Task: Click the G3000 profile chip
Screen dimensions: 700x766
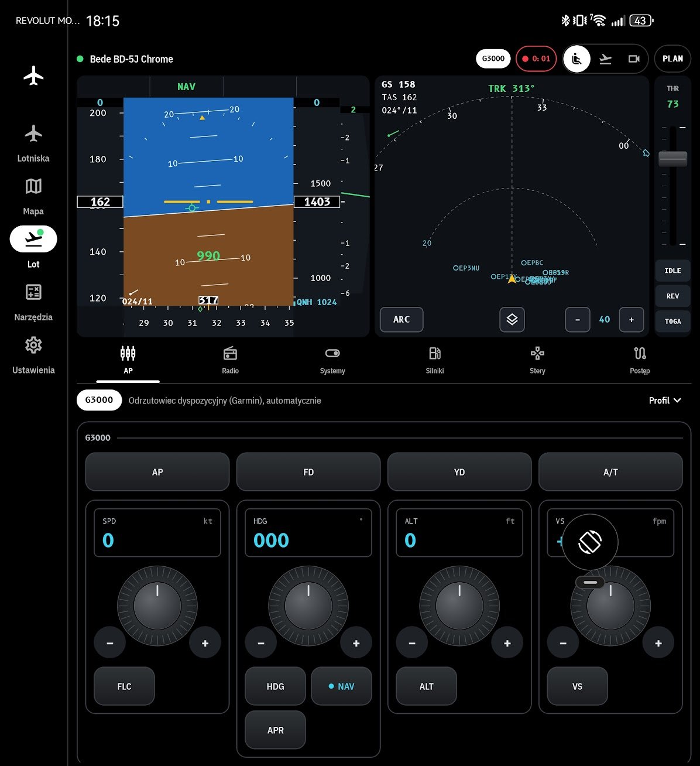Action: coord(99,400)
